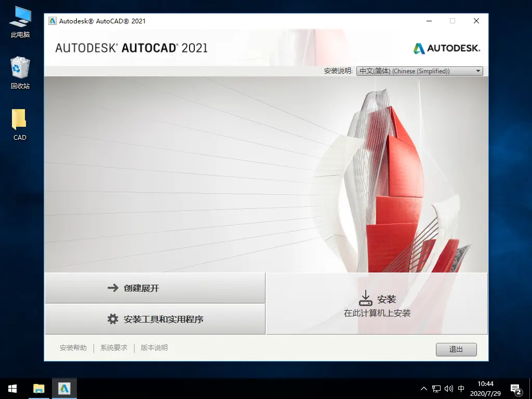Select the CAD folder on desktop
Image resolution: width=532 pixels, height=399 pixels.
19,125
